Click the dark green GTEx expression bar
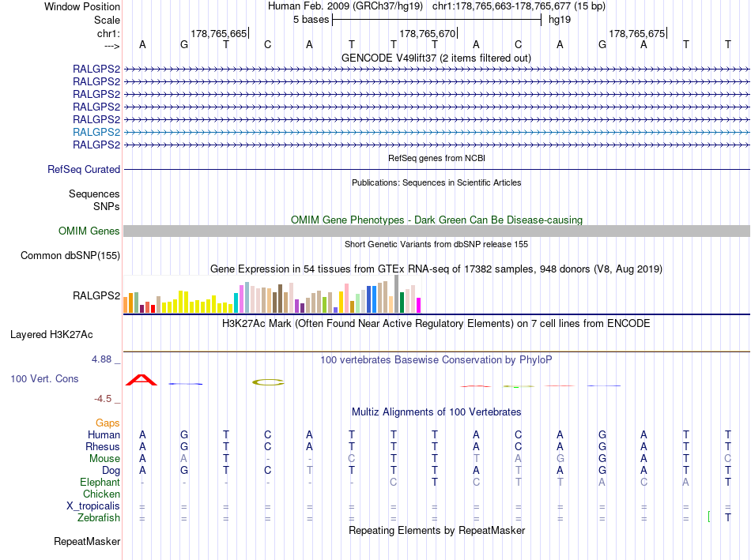 tap(402, 303)
